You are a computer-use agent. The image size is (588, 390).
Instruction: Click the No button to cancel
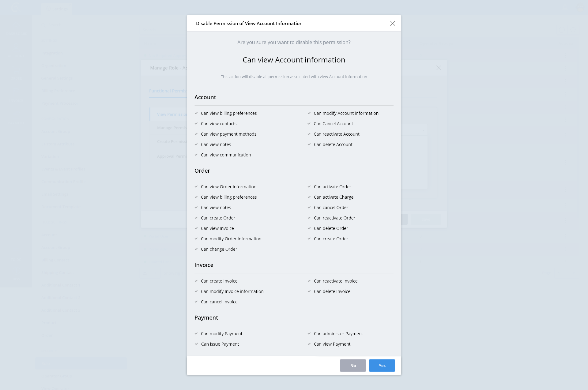(353, 366)
